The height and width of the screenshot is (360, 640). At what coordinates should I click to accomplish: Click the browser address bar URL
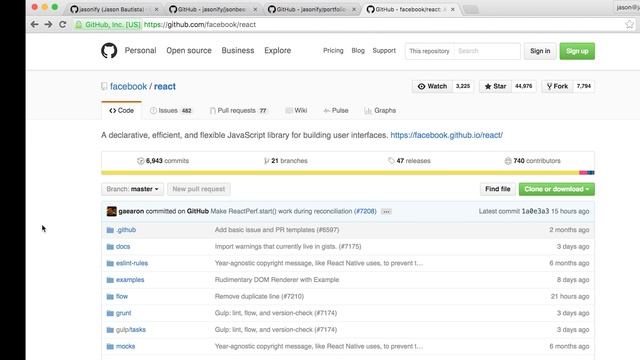(x=200, y=24)
